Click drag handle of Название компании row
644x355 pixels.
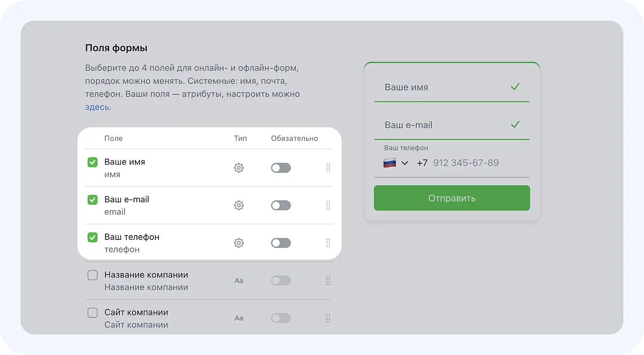328,281
